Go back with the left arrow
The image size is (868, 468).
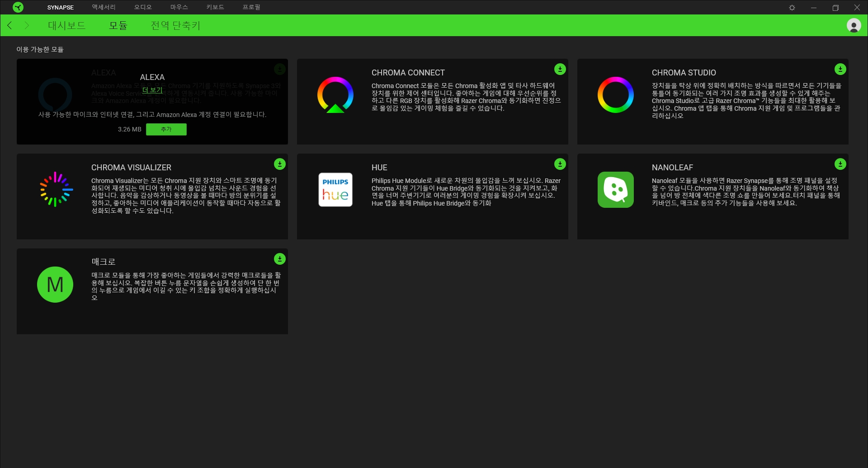(x=9, y=25)
